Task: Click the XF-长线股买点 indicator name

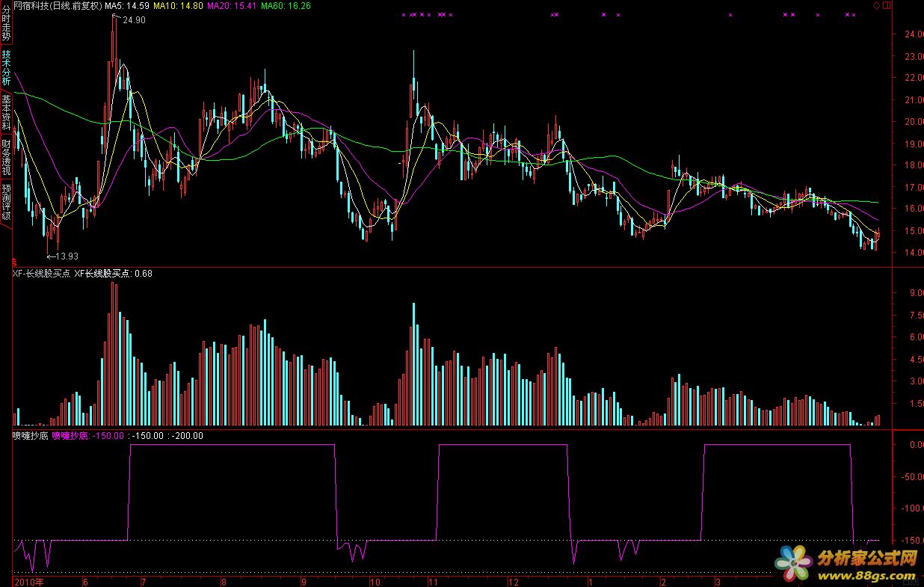Action: point(40,274)
